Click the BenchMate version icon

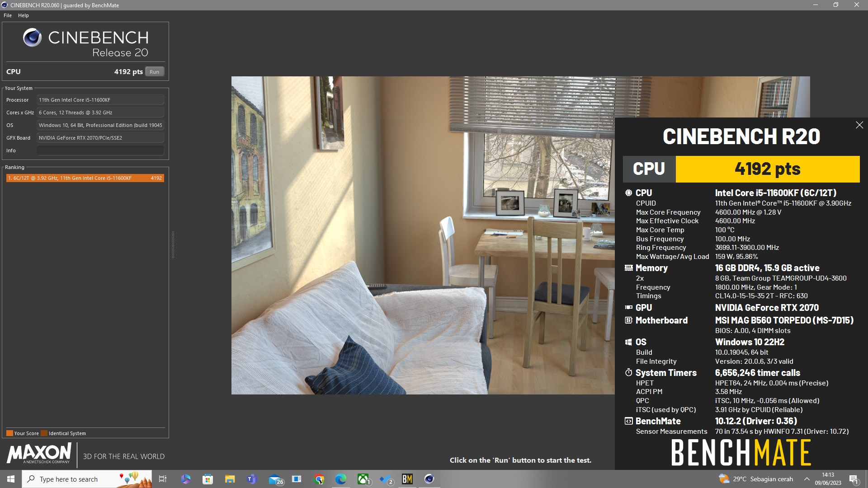tap(628, 421)
